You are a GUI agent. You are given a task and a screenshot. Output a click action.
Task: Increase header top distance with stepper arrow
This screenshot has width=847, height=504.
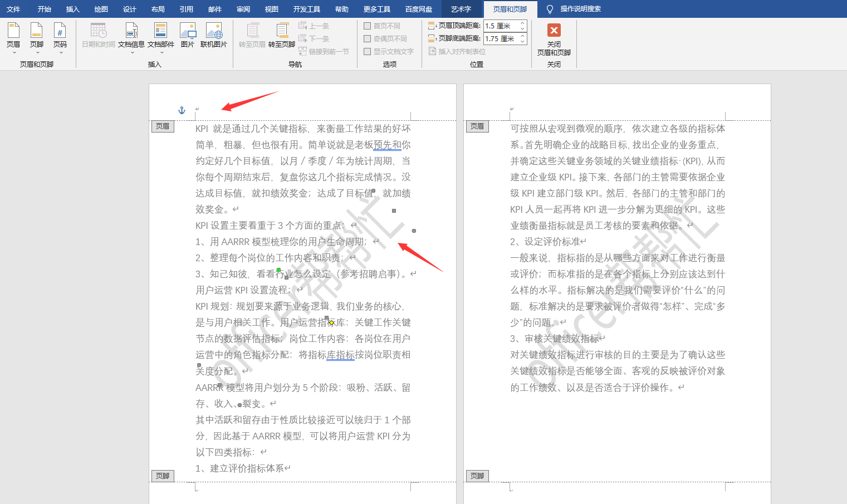[x=521, y=23]
